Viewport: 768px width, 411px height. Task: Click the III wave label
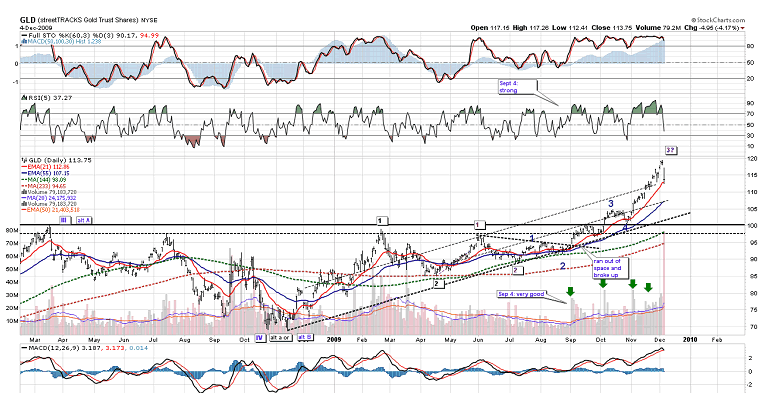tap(65, 220)
